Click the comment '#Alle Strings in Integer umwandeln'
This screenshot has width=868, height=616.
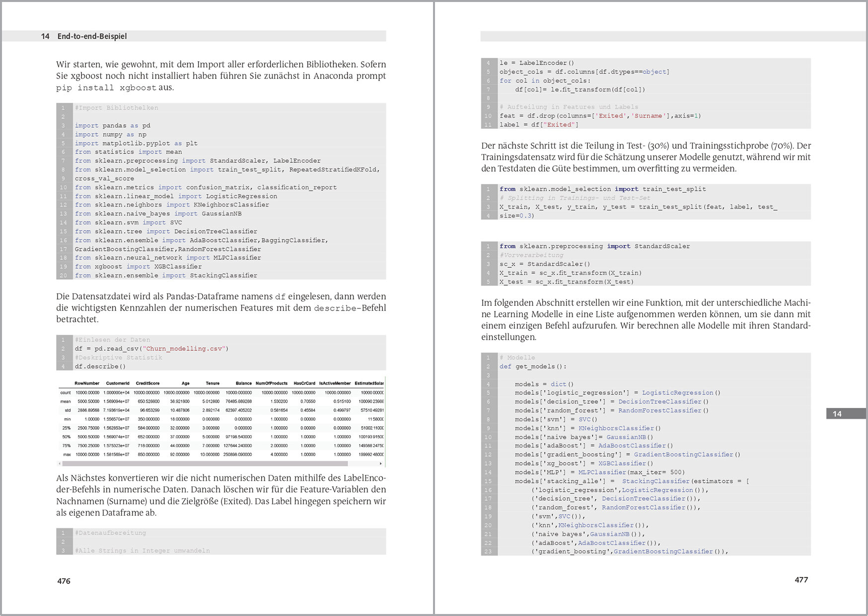click(142, 551)
